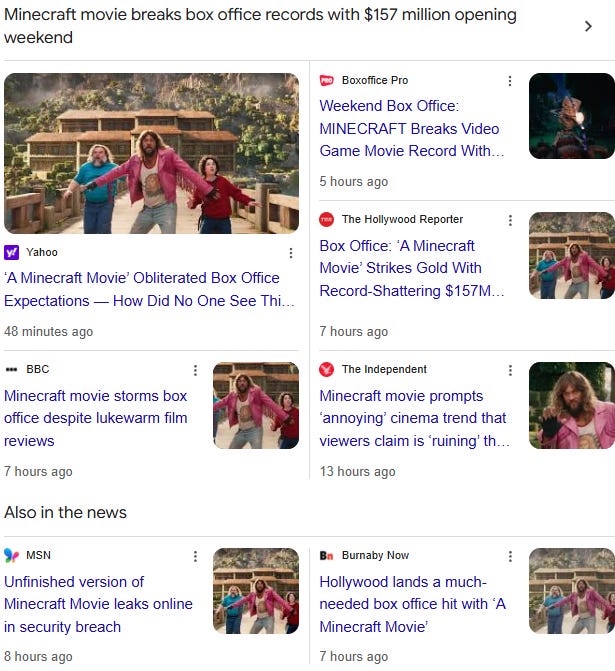Open more options for Yahoo article

291,253
